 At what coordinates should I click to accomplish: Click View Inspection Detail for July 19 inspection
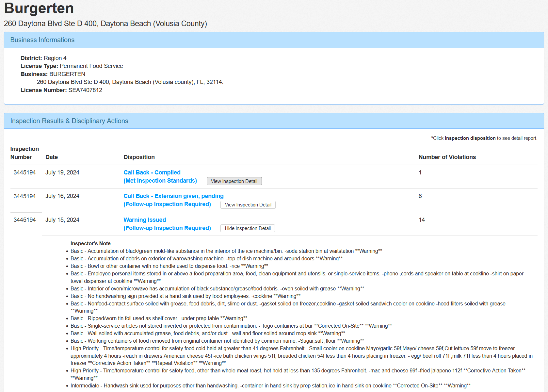(x=234, y=181)
